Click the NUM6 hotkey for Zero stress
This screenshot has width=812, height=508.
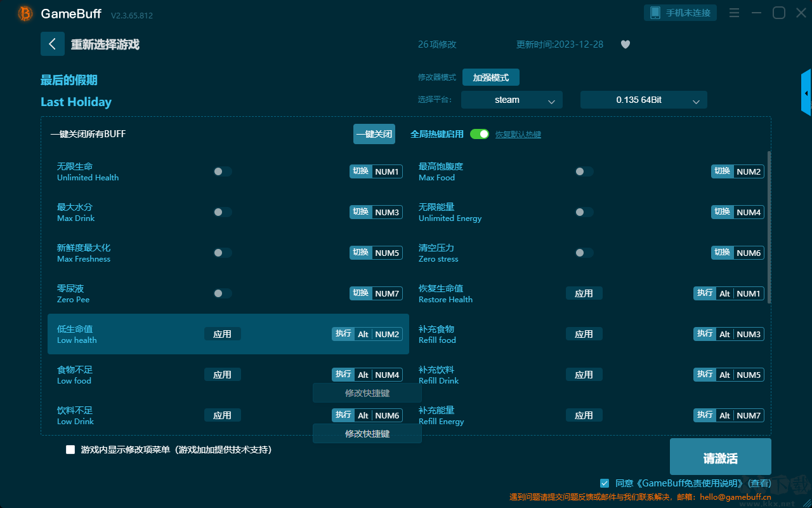(738, 253)
